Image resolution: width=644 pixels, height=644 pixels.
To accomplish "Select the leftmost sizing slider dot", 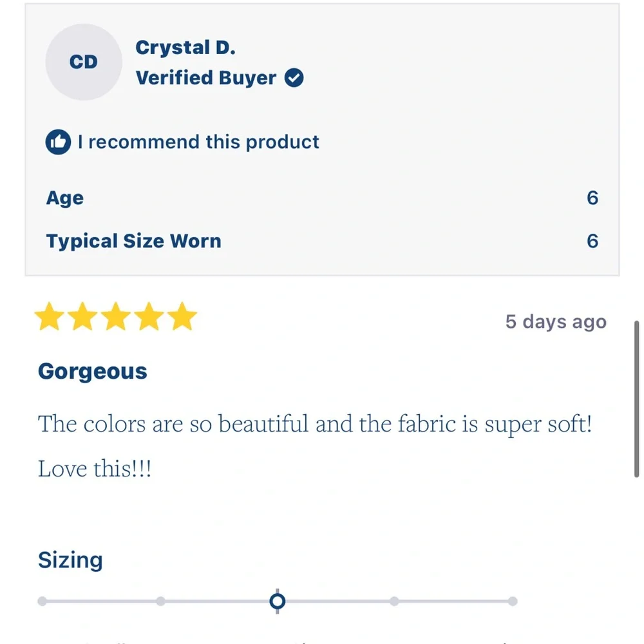I will 42,601.
